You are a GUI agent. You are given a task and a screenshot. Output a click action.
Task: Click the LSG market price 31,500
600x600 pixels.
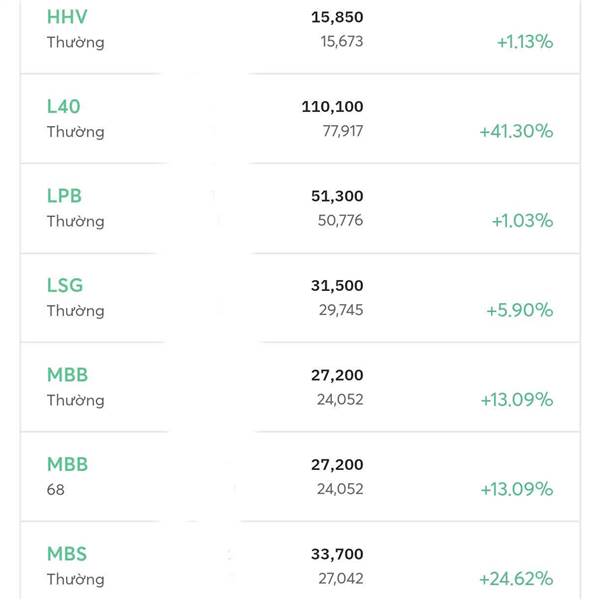[337, 286]
